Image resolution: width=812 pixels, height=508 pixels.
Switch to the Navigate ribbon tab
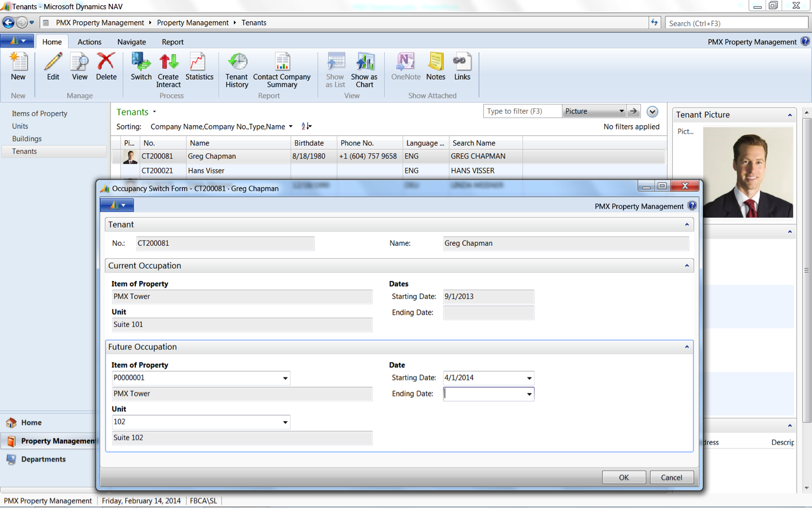132,42
